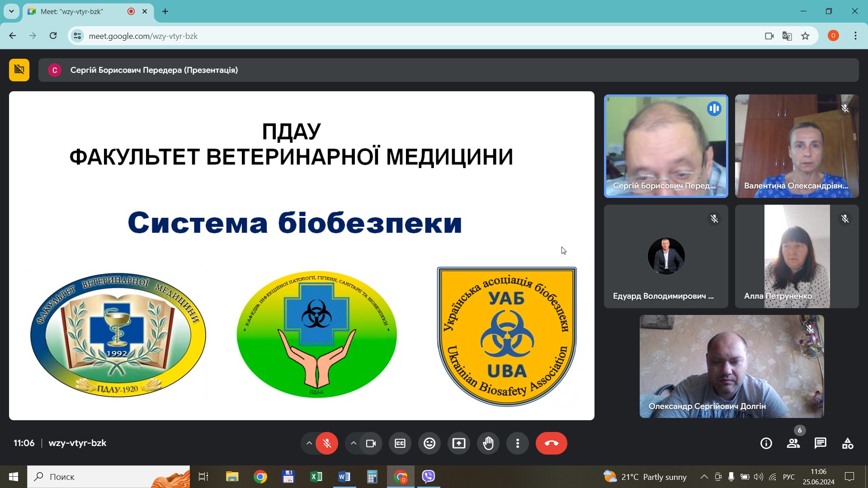This screenshot has width=868, height=488.
Task: Open File Explorer from the taskbar
Action: click(x=232, y=477)
